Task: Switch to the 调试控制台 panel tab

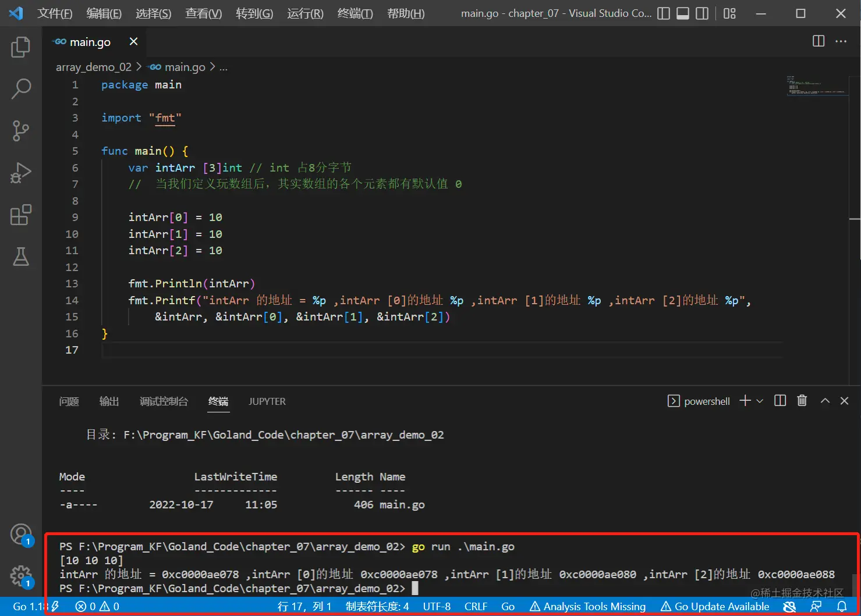Action: pos(164,401)
